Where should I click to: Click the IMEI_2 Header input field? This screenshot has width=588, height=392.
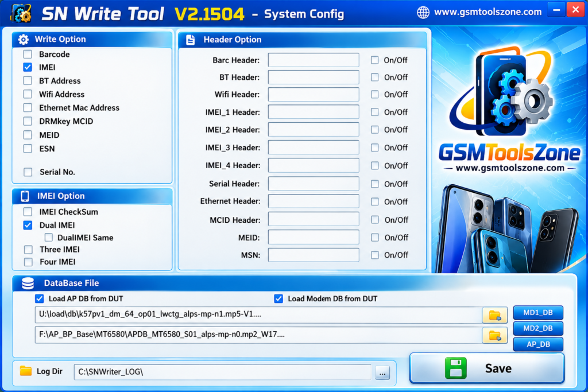coord(314,130)
